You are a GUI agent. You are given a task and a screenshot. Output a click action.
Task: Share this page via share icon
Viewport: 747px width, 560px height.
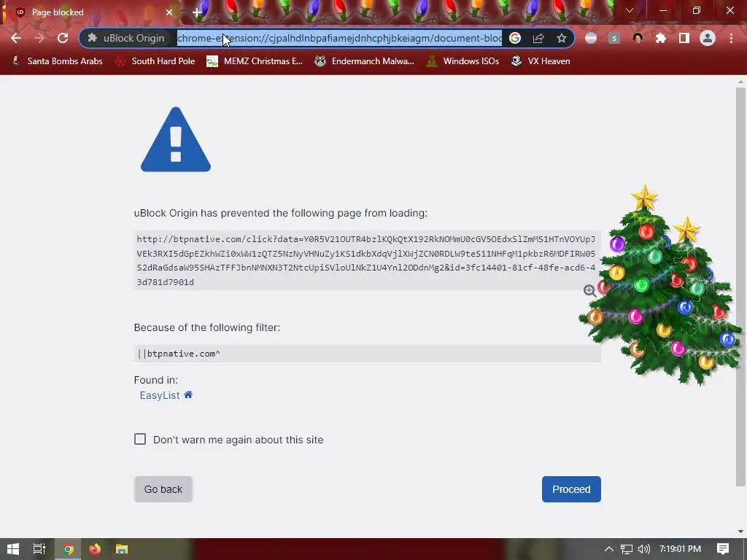[x=538, y=38]
